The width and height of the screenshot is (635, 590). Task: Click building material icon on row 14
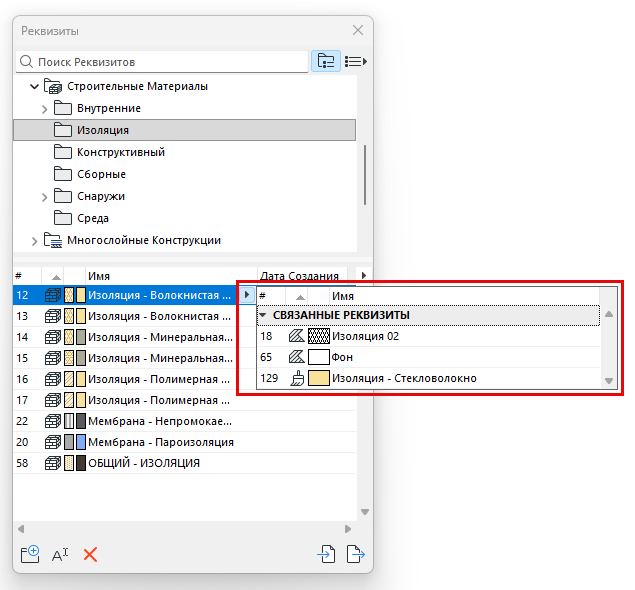[x=53, y=337]
